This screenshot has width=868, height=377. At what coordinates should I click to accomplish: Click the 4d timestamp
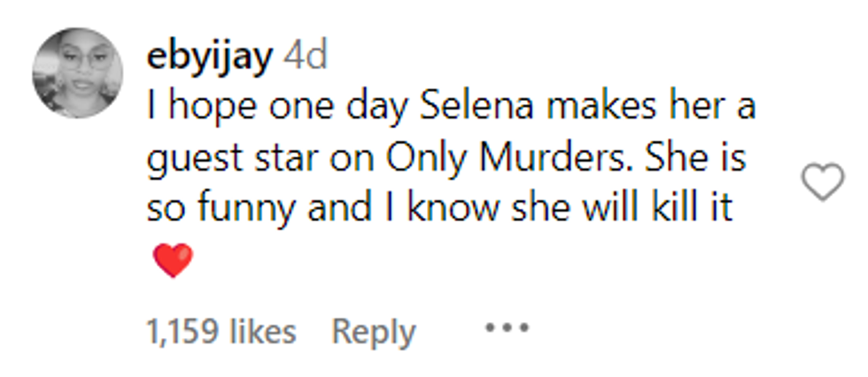click(x=306, y=57)
